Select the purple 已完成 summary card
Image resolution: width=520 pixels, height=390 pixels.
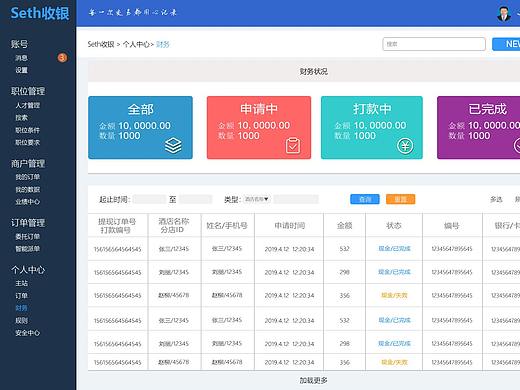tap(479, 128)
